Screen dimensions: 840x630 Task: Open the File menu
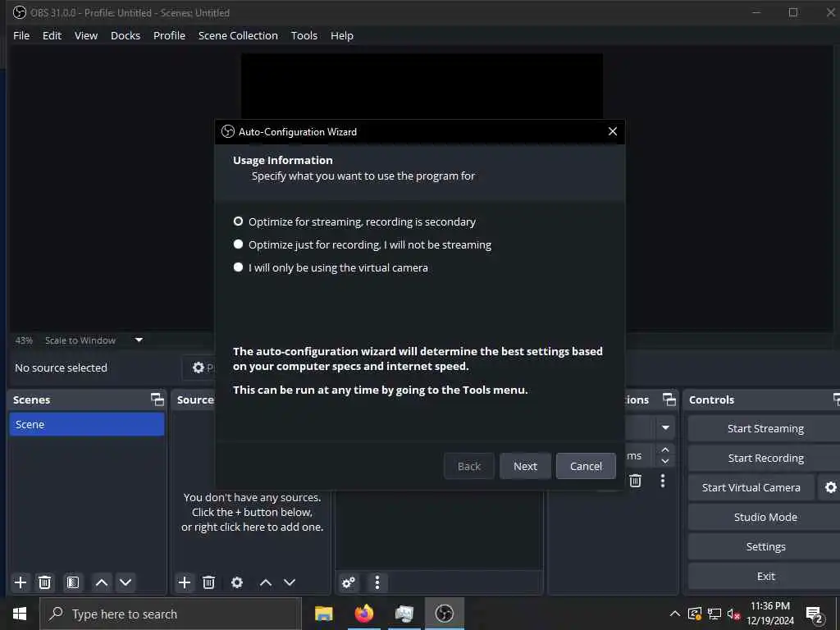coord(21,35)
